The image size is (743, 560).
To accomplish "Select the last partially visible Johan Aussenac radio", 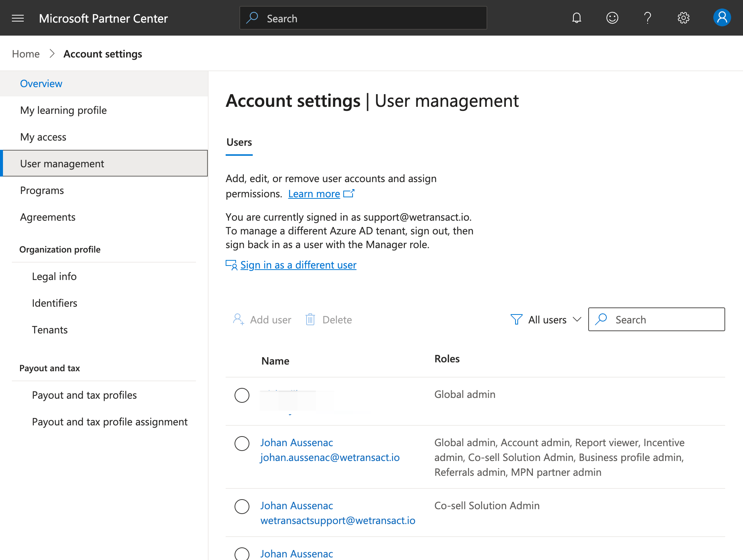I will point(242,554).
